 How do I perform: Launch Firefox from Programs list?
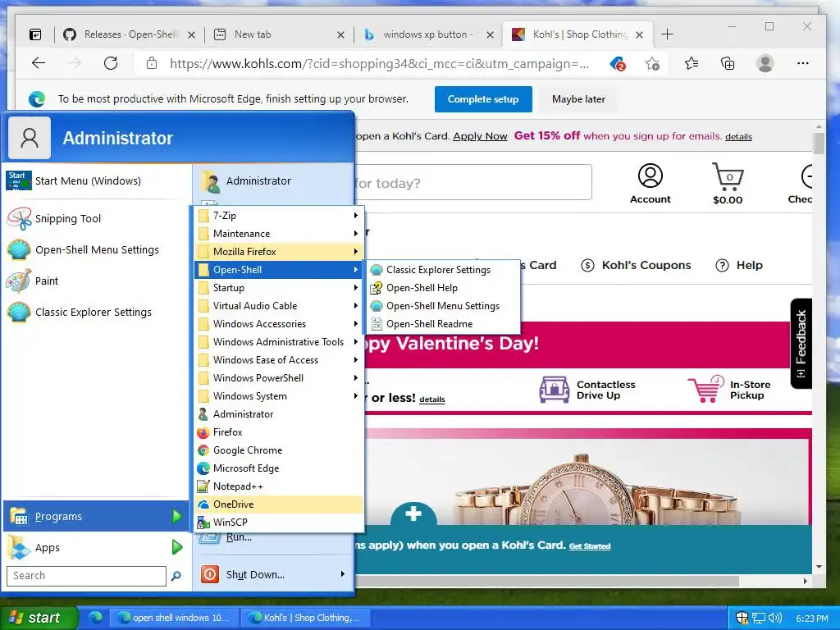coord(279,431)
